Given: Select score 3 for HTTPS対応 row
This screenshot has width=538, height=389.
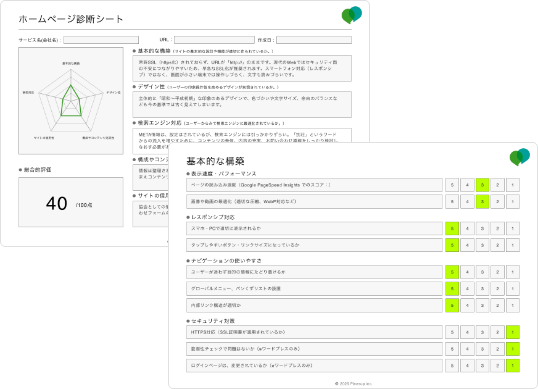Looking at the screenshot, I should tap(482, 332).
